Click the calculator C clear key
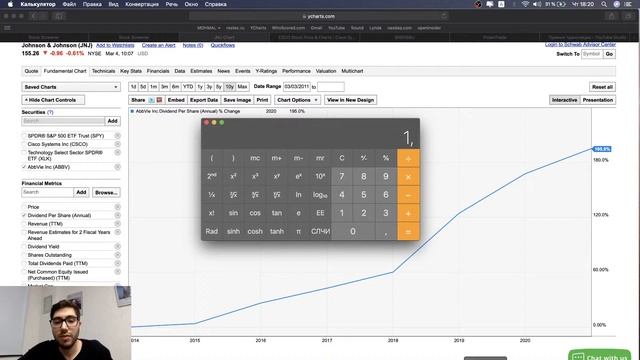640x360 pixels. (342, 158)
